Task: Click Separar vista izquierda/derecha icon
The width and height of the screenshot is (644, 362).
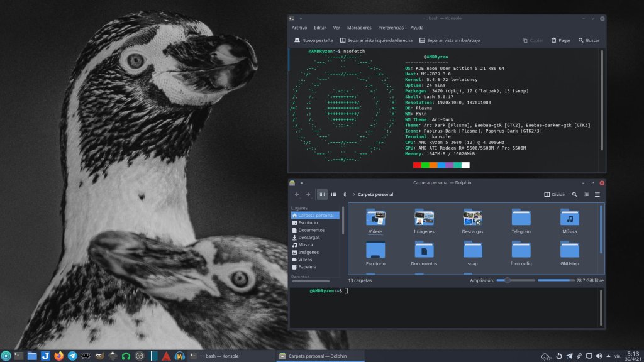Action: [343, 40]
